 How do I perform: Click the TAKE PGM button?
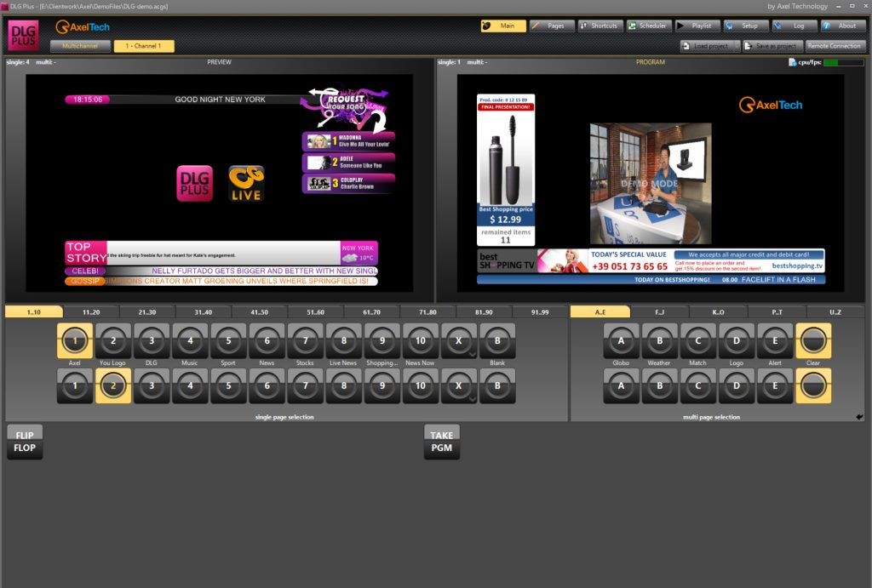(442, 442)
